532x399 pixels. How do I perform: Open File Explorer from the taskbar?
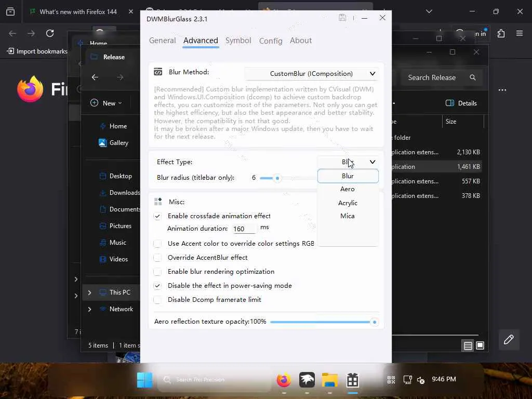[x=330, y=380]
